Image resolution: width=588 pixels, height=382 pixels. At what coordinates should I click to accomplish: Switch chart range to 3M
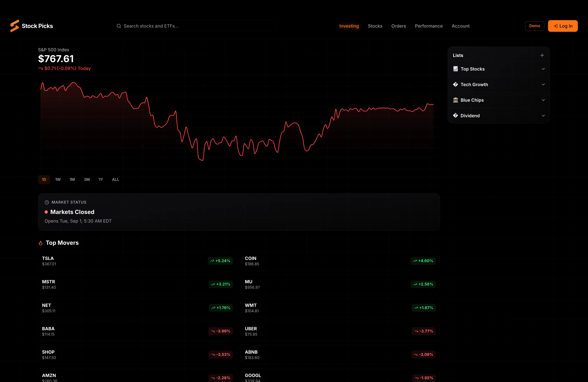87,179
